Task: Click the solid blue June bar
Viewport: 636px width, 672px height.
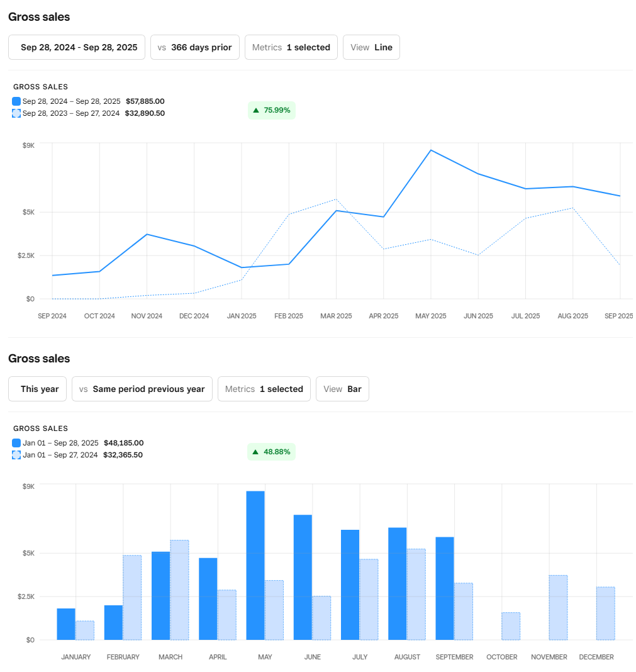Action: coord(303,577)
